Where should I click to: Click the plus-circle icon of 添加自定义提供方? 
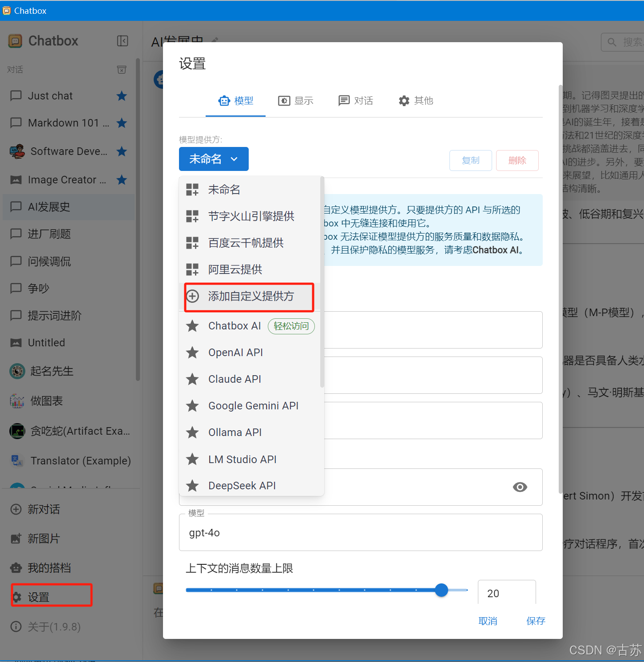192,296
